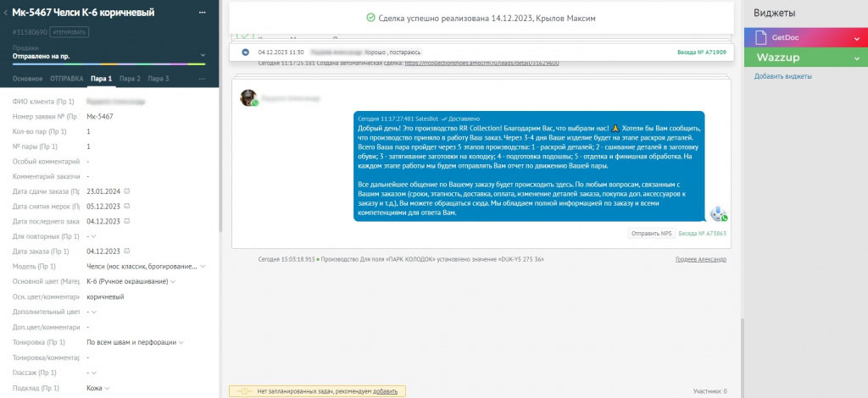The height and width of the screenshot is (398, 868).
Task: Open more tabs via three dots after Пара 3
Action: click(x=202, y=79)
